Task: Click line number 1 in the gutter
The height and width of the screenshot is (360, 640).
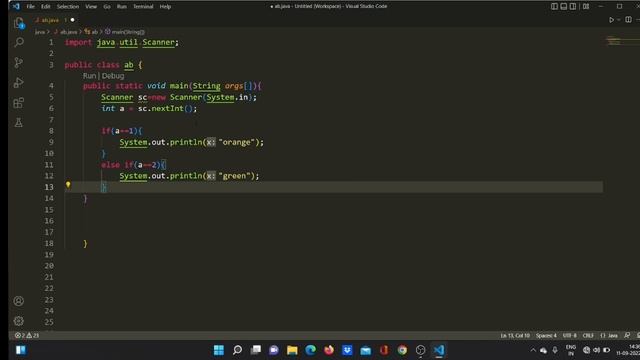Action: pyautogui.click(x=51, y=42)
